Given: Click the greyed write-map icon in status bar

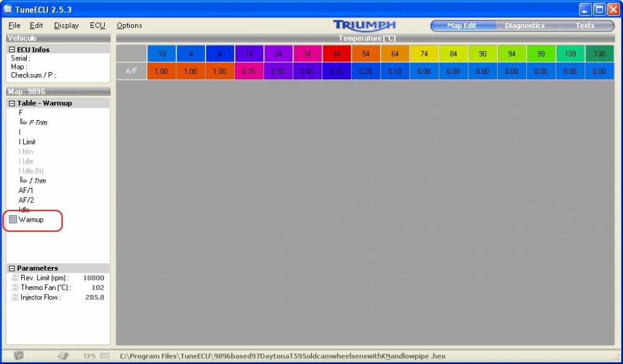Looking at the screenshot, I should [62, 356].
